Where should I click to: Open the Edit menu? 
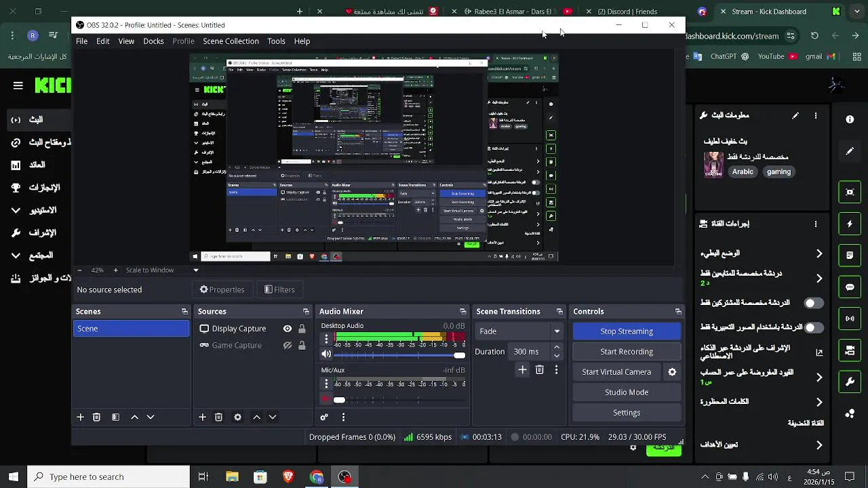pyautogui.click(x=102, y=41)
